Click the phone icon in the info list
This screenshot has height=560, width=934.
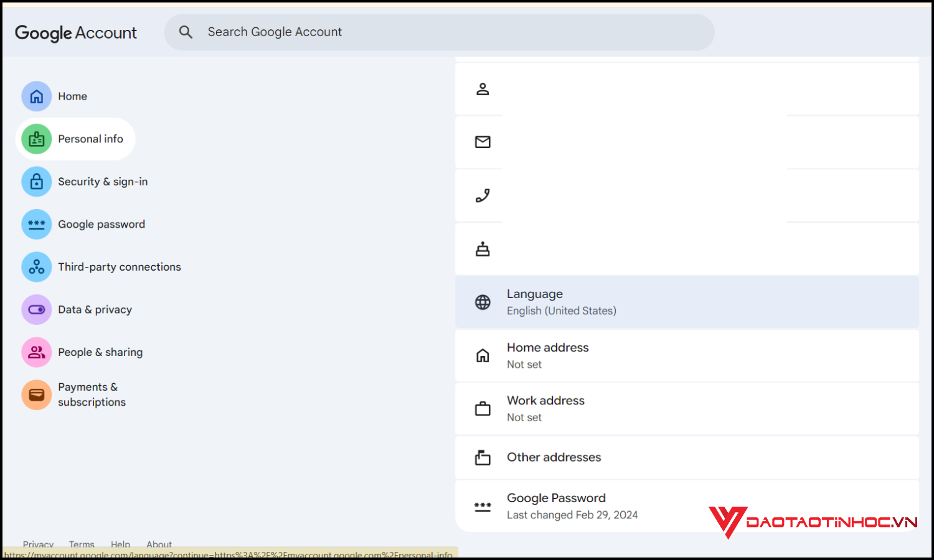[483, 195]
